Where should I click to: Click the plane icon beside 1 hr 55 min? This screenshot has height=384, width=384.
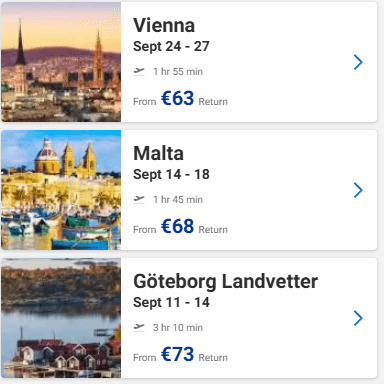click(x=139, y=71)
